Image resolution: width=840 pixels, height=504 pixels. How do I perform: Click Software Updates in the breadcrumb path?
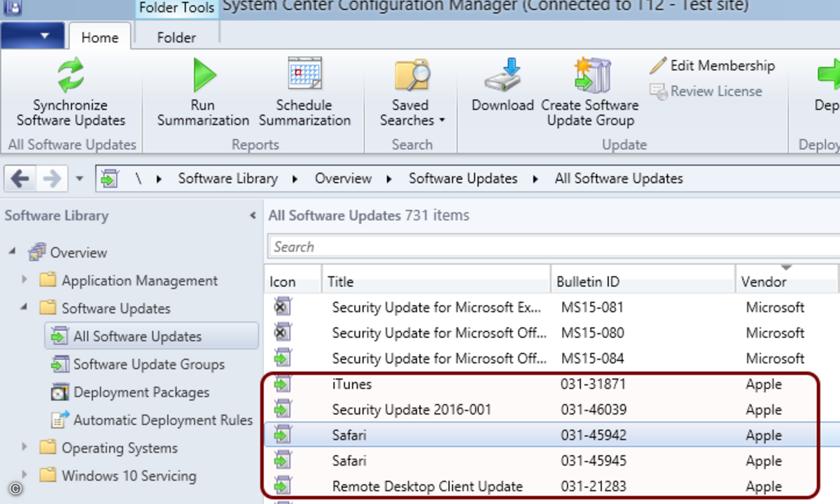[463, 178]
